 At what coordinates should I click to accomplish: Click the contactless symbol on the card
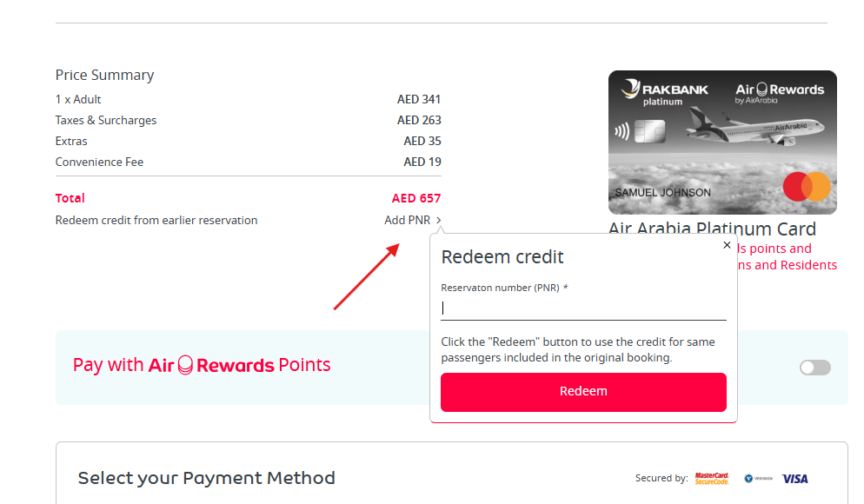point(621,132)
